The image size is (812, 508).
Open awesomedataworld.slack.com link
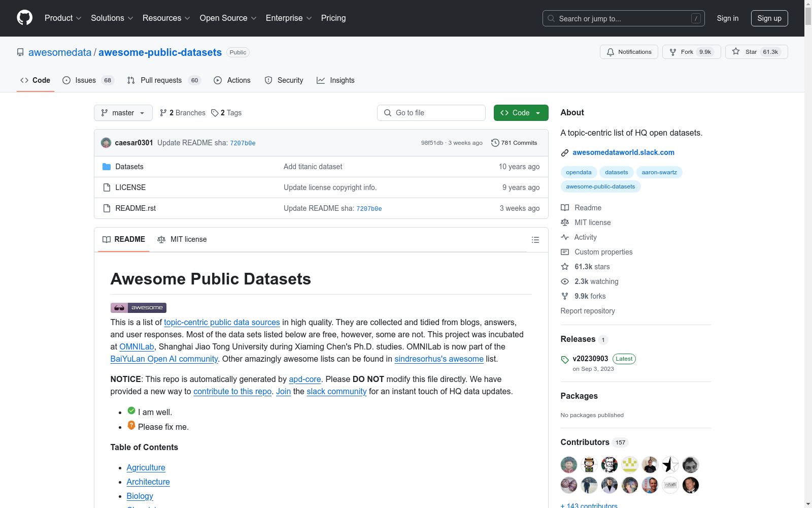click(624, 152)
